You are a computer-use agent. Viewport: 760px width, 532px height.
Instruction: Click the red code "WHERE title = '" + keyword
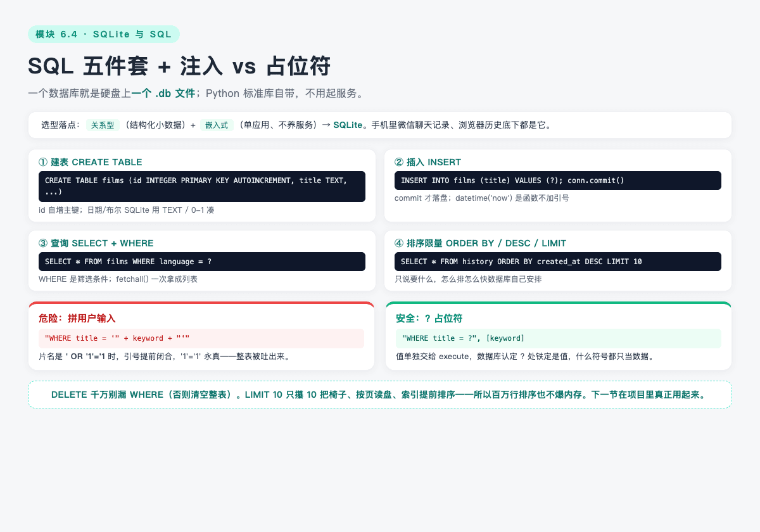(201, 338)
